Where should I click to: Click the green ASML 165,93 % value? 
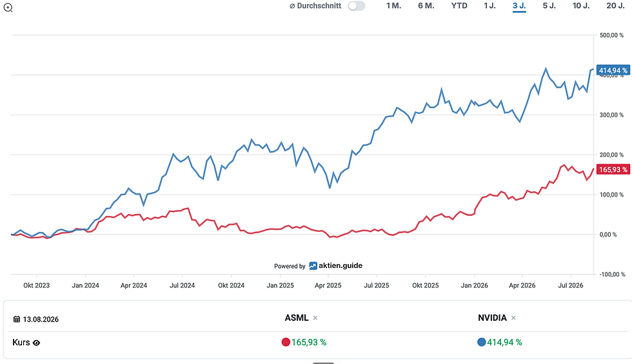(x=309, y=342)
